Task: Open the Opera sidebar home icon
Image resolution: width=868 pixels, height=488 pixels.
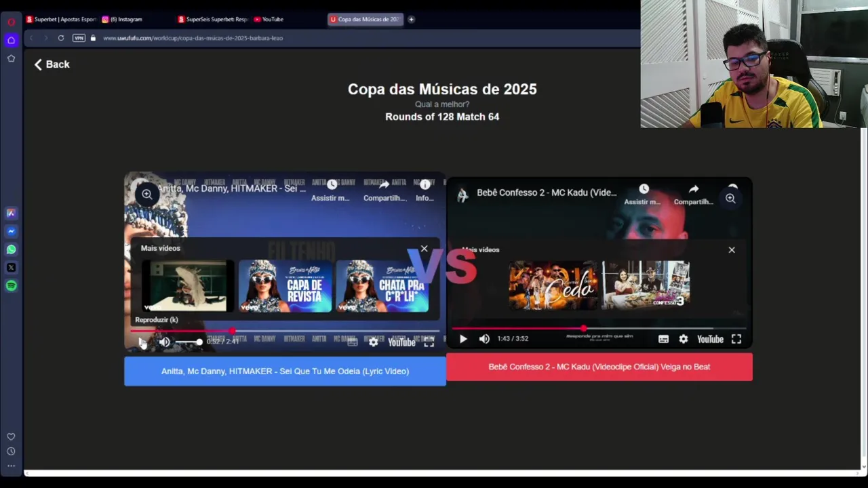Action: tap(11, 40)
